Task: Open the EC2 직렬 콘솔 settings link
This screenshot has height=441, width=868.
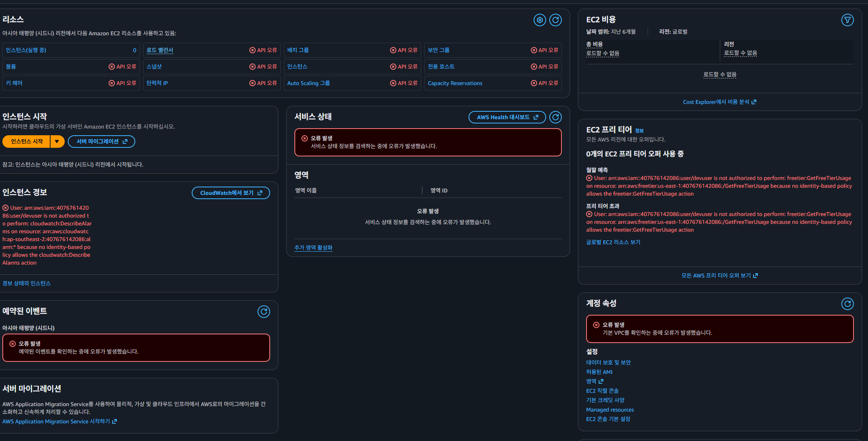Action: pos(602,391)
